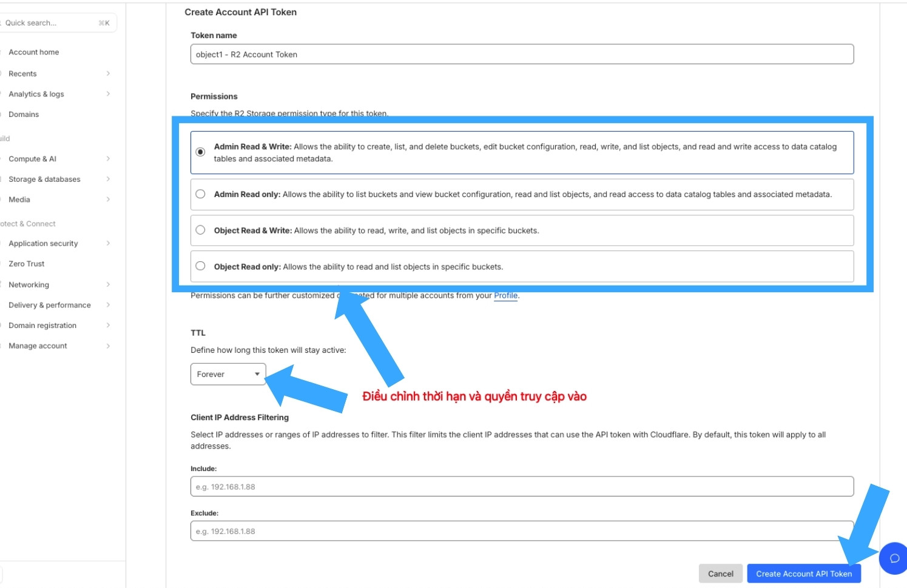Select Object Read & Write permission
Viewport: 907px width, 588px height.
coord(201,230)
